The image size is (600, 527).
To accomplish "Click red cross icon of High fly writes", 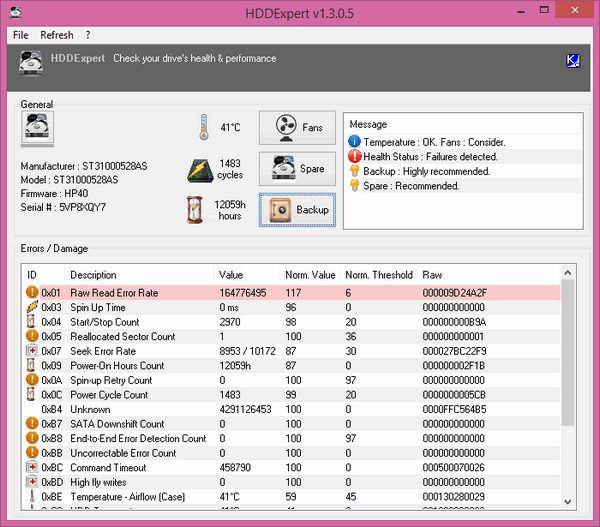I will [x=32, y=481].
